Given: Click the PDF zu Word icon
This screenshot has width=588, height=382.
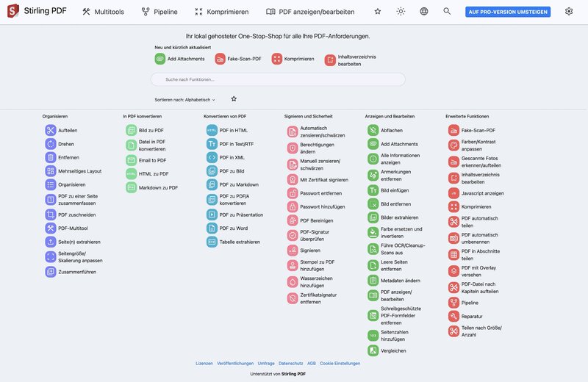Looking at the screenshot, I should pyautogui.click(x=212, y=228).
